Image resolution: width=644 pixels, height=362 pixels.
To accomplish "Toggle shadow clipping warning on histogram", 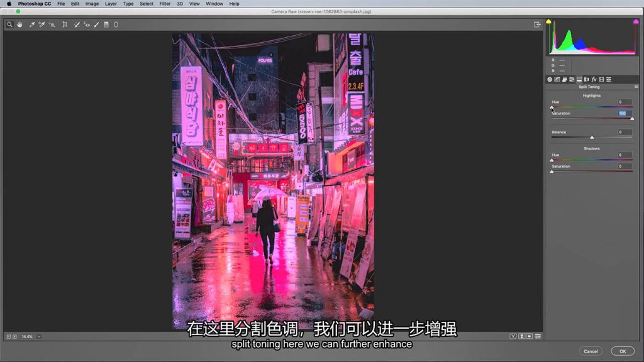I will [548, 21].
